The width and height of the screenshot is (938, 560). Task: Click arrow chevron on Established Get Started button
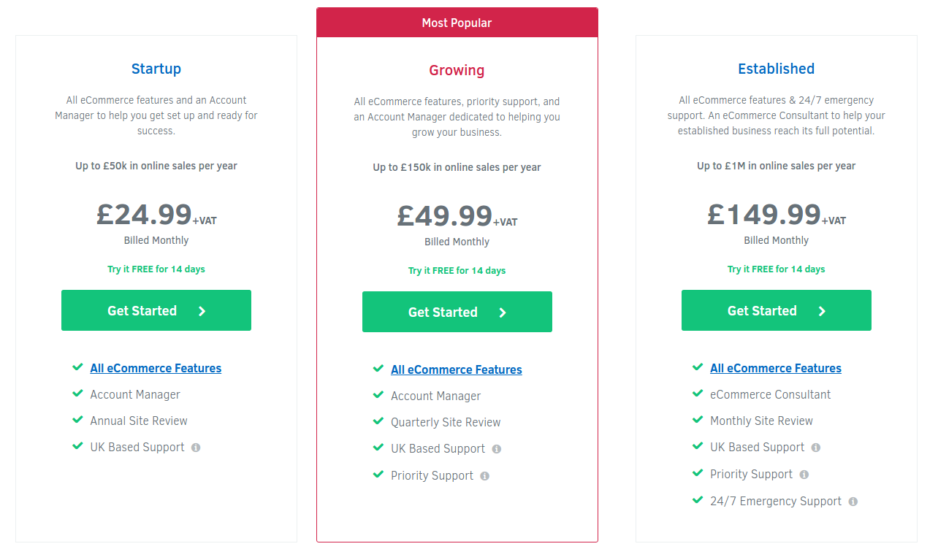[823, 311]
